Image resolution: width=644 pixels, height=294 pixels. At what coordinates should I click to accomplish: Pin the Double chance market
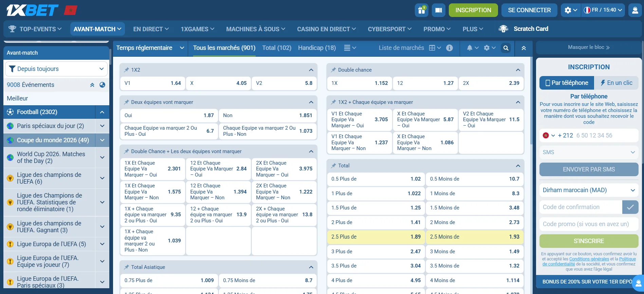tap(333, 70)
